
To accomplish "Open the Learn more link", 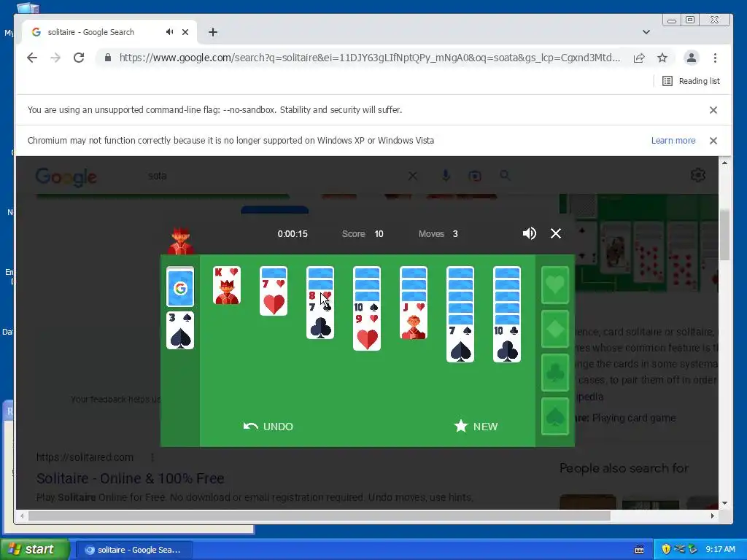I will pos(673,141).
